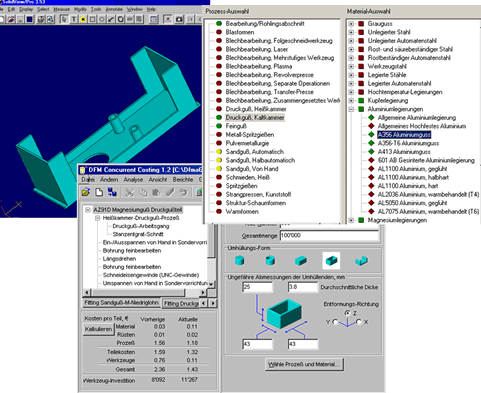Select Y as the demolding direction
The image size is (481, 393).
[x=335, y=322]
